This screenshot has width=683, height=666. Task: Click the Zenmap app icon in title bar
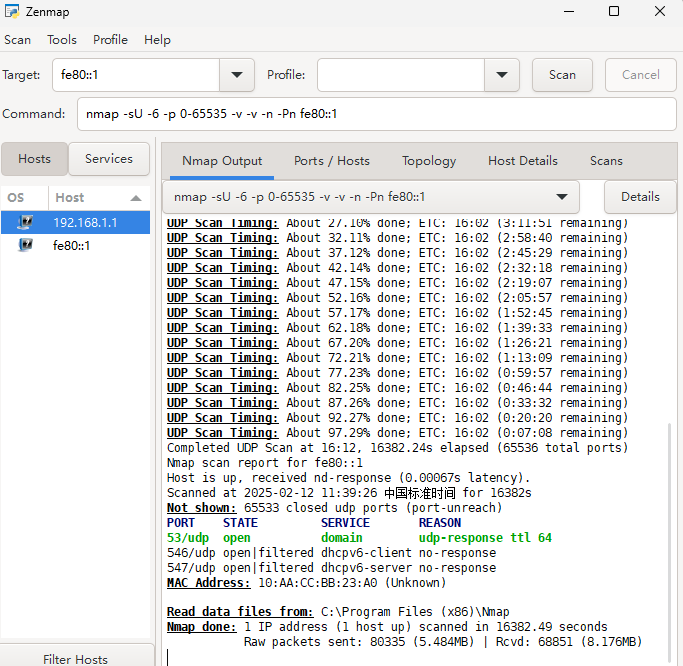[x=12, y=11]
